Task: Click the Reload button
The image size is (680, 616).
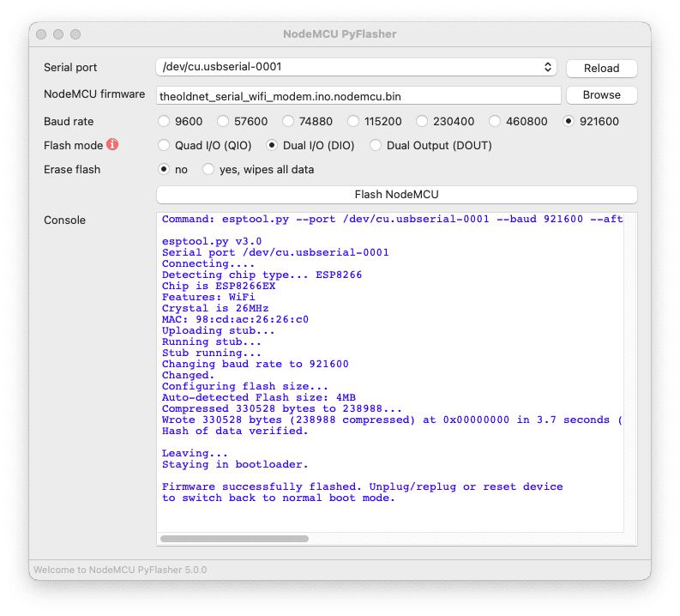Action: tap(601, 69)
